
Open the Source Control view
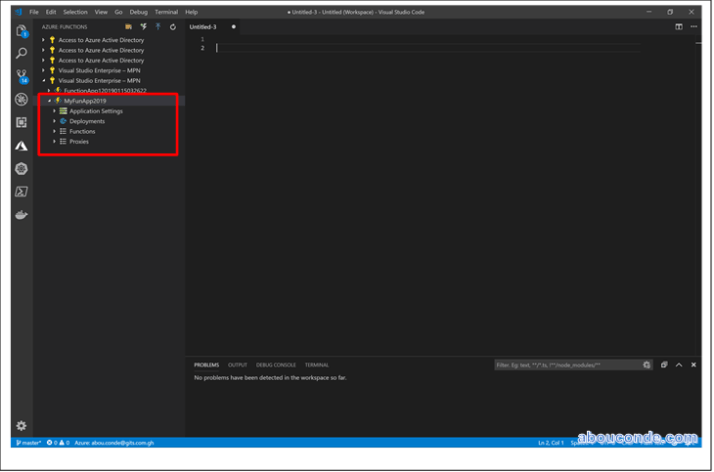click(x=21, y=76)
